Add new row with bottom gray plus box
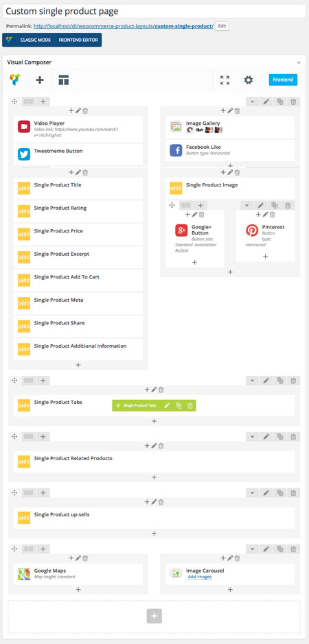 pyautogui.click(x=154, y=616)
